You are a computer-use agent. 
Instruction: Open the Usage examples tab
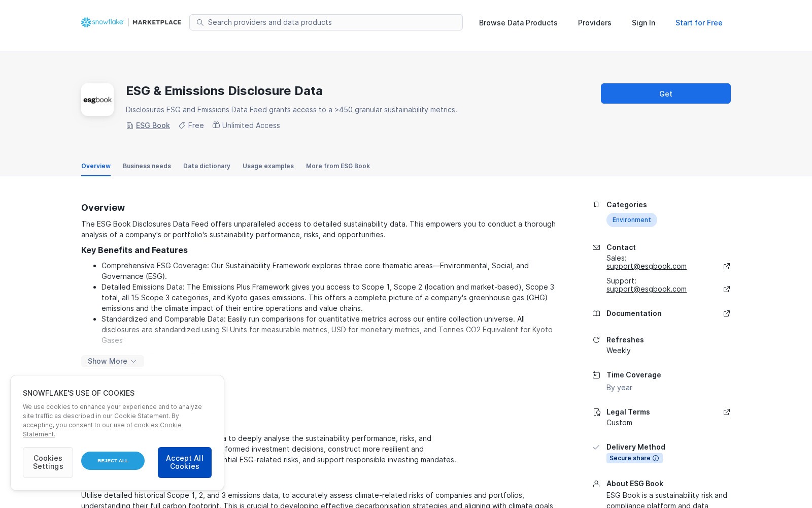tap(268, 166)
